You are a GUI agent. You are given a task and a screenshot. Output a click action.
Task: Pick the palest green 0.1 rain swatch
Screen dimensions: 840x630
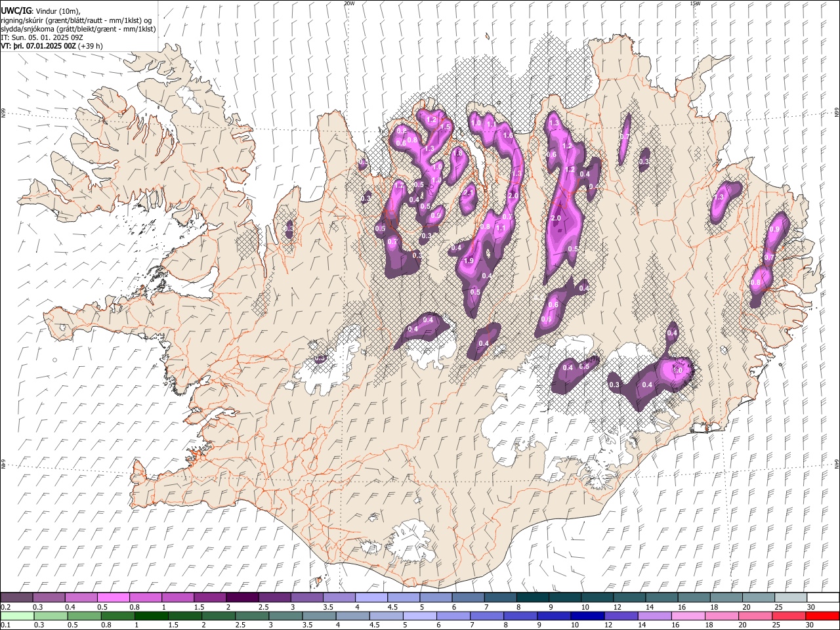point(17,616)
